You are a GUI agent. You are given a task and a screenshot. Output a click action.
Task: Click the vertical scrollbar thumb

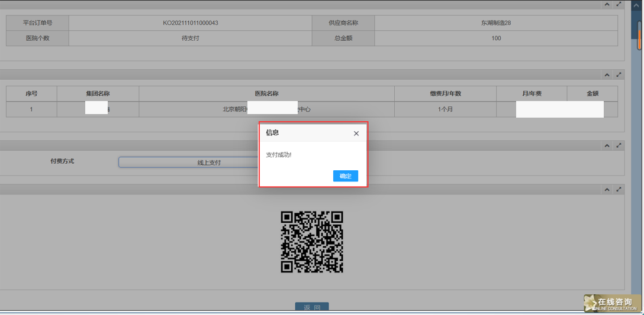639,35
